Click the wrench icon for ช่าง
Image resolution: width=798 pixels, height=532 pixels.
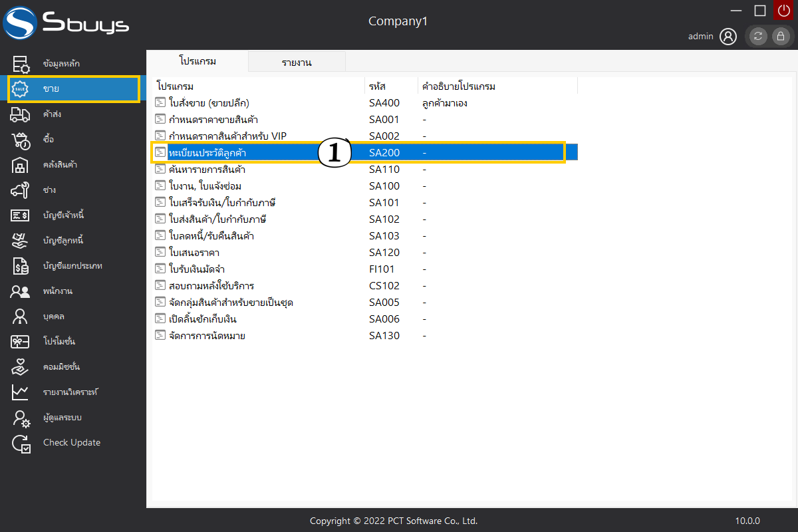pos(21,190)
